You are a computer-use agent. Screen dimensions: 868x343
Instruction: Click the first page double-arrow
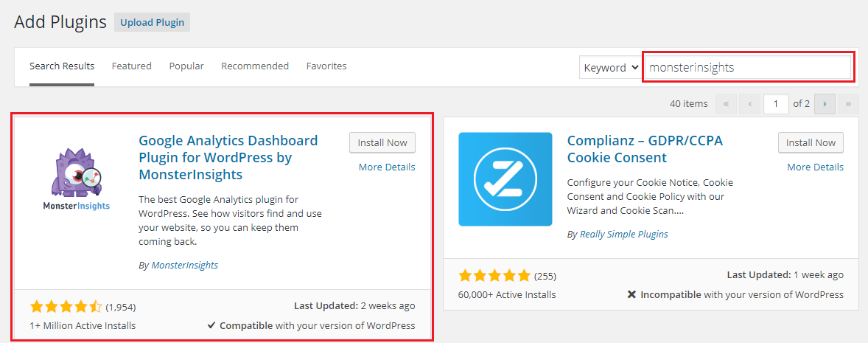[726, 103]
